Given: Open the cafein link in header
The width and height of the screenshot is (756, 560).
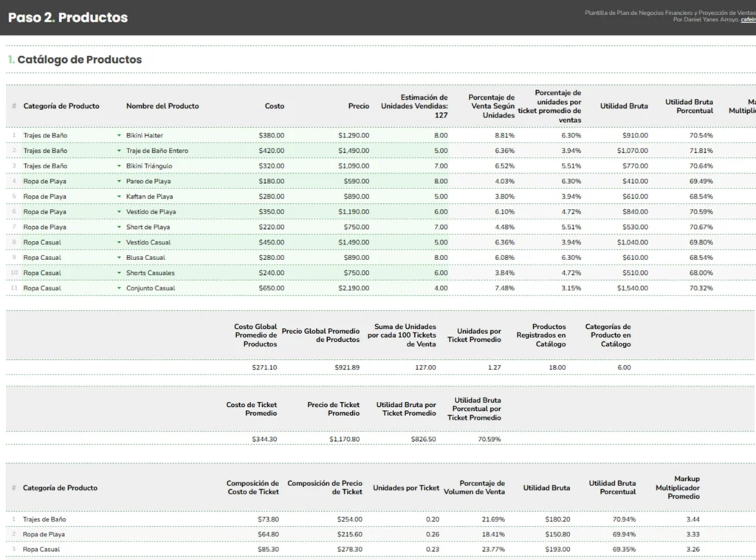Looking at the screenshot, I should [749, 20].
